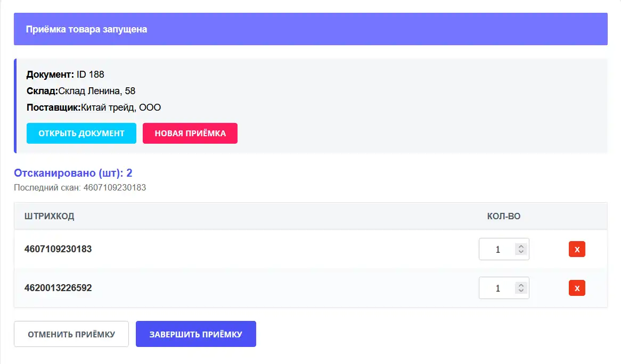
Task: Click the Штрихкод column header
Action: (50, 216)
